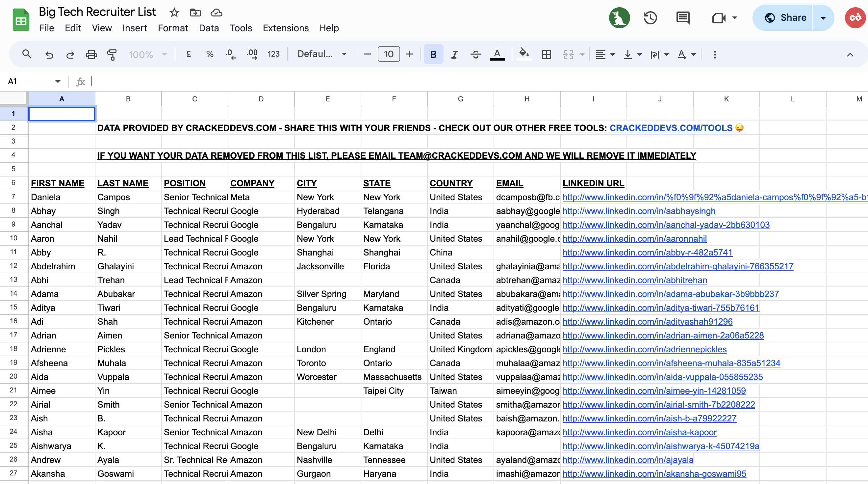
Task: Decrease font size minus button
Action: [368, 54]
